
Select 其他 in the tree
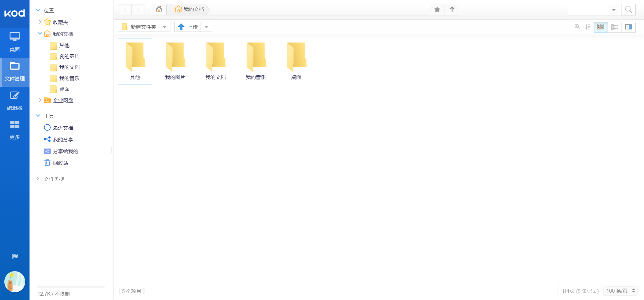(x=64, y=46)
